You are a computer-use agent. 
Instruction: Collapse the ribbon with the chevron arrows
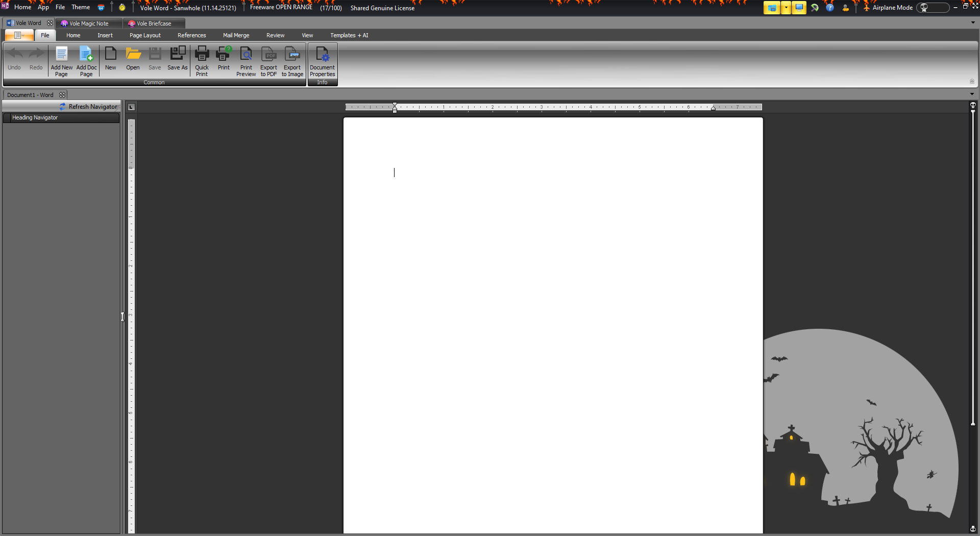click(972, 82)
